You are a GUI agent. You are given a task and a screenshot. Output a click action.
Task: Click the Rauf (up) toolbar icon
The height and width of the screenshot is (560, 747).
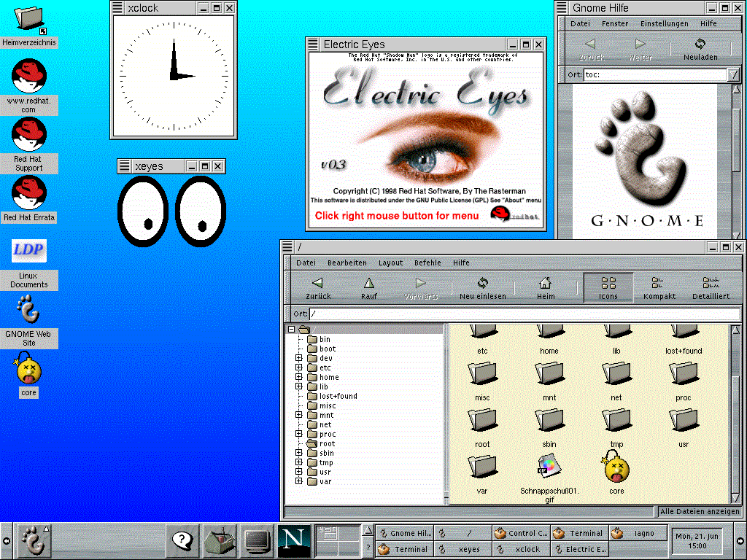click(x=369, y=287)
